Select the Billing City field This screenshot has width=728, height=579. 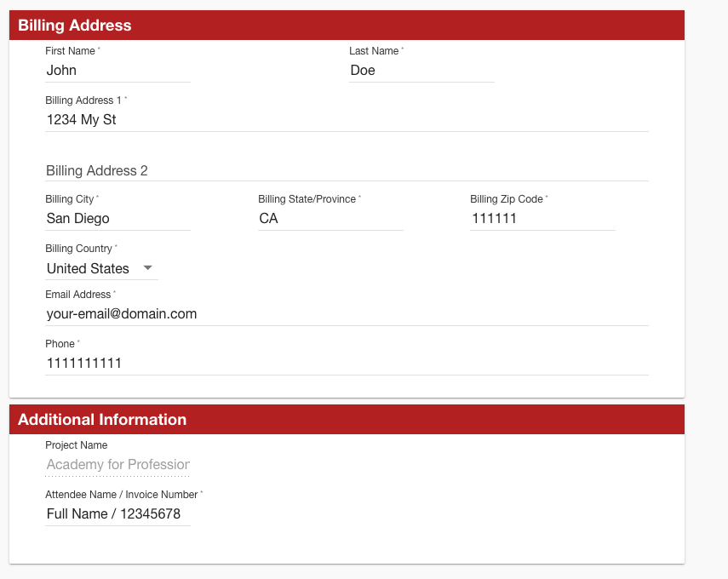pyautogui.click(x=118, y=219)
